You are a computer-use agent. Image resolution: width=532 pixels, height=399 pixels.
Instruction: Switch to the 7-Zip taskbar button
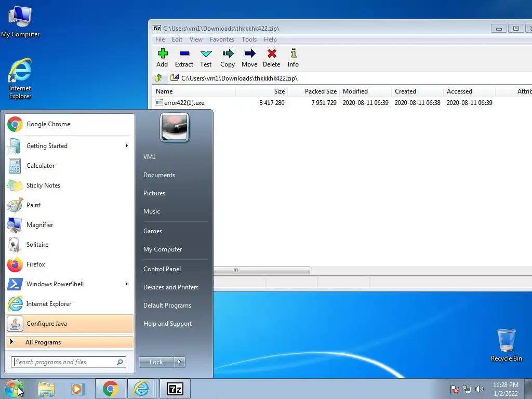coord(175,389)
